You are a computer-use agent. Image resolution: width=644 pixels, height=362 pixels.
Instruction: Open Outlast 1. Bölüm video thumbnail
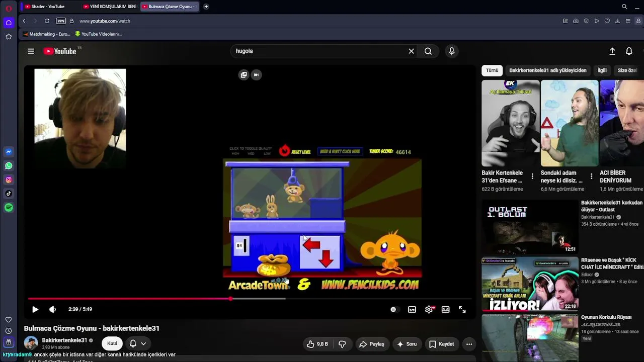530,227
